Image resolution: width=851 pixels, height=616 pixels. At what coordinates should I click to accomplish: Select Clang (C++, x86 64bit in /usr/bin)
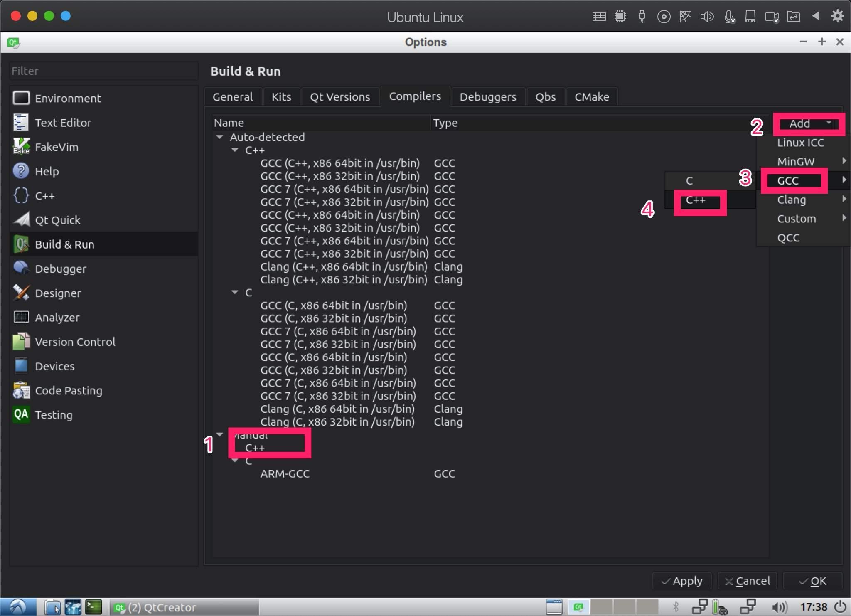pyautogui.click(x=489, y=267)
